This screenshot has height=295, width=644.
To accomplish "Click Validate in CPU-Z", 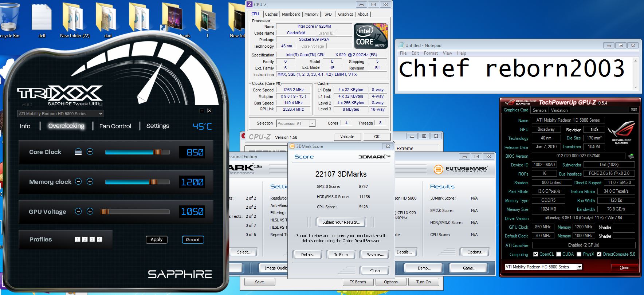I will click(347, 137).
